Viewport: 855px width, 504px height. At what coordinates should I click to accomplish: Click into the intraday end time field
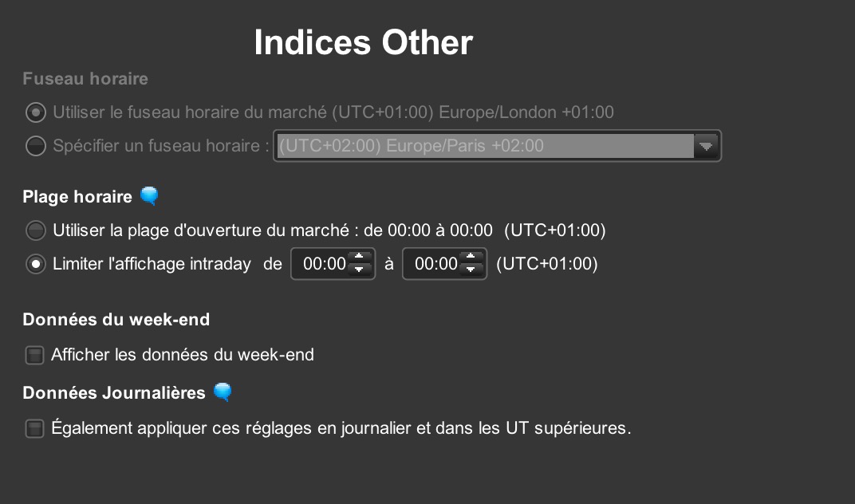point(434,264)
